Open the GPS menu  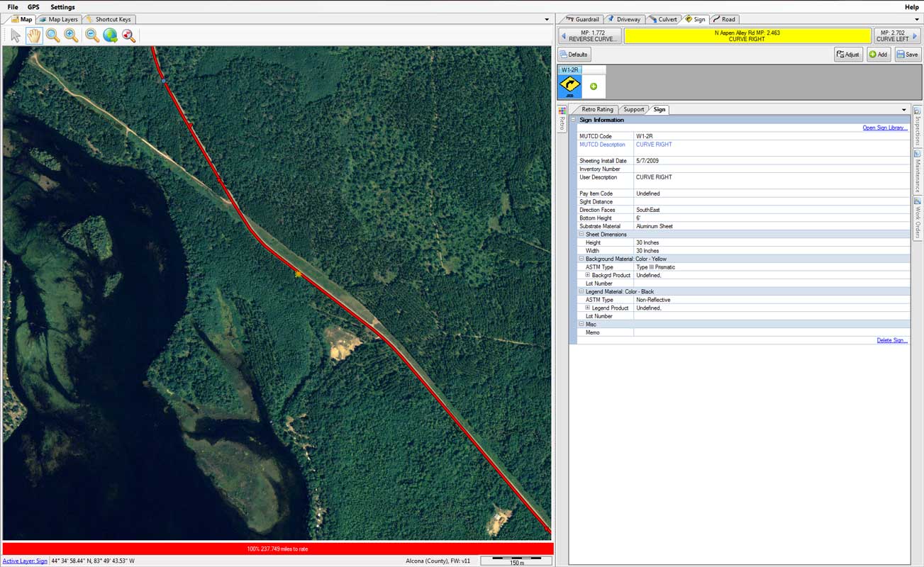coord(33,7)
